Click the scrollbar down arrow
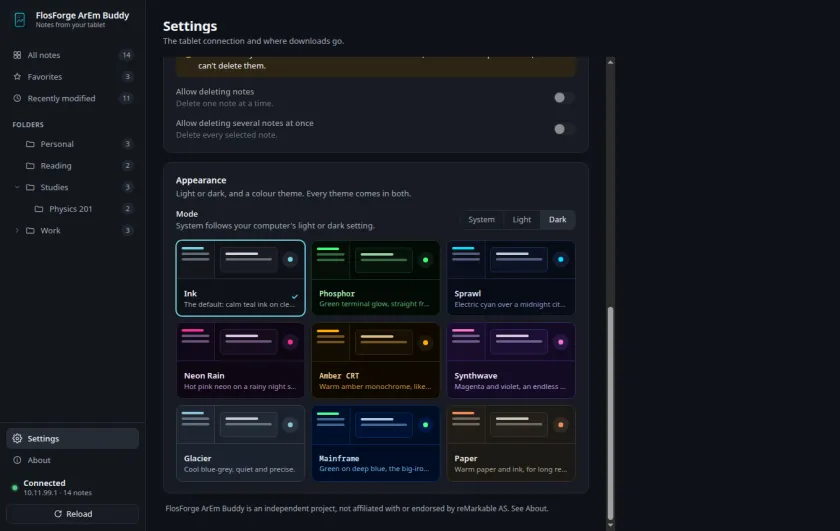 [x=610, y=525]
